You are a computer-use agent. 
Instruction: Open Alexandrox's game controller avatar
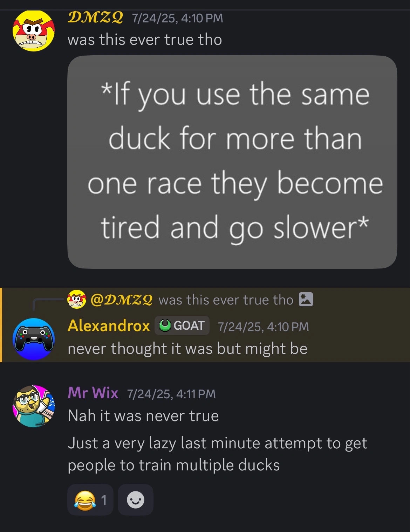coord(34,339)
